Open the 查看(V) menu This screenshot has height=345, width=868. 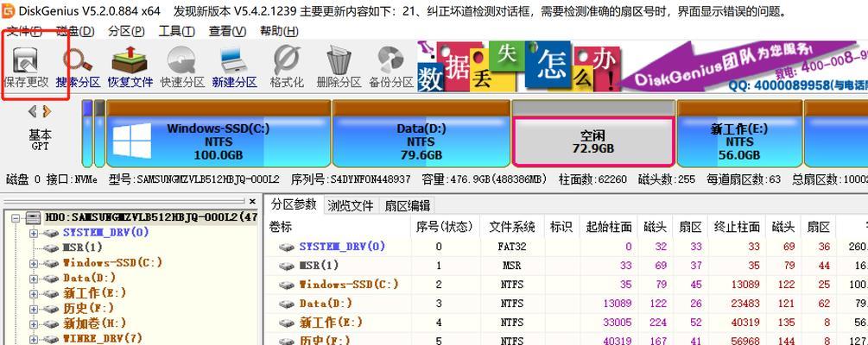point(227,32)
